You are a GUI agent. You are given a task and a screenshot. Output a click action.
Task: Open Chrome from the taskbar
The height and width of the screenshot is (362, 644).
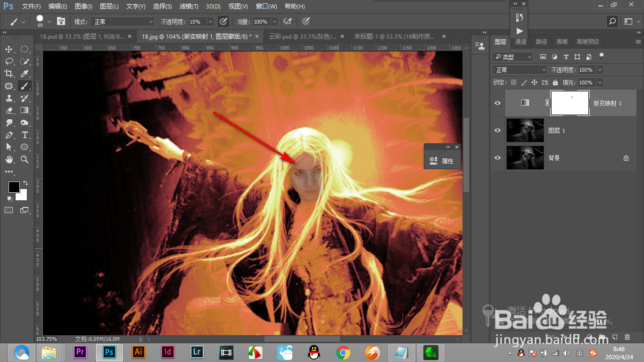[x=343, y=352]
